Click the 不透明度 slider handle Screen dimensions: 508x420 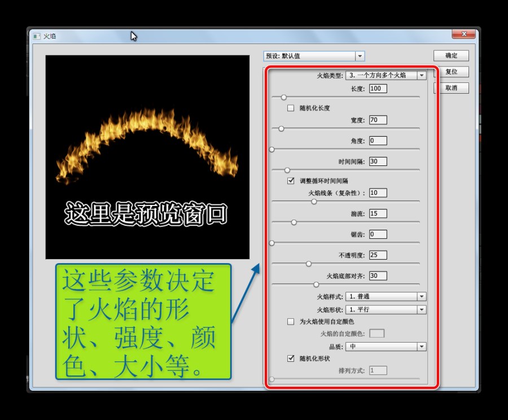309,264
